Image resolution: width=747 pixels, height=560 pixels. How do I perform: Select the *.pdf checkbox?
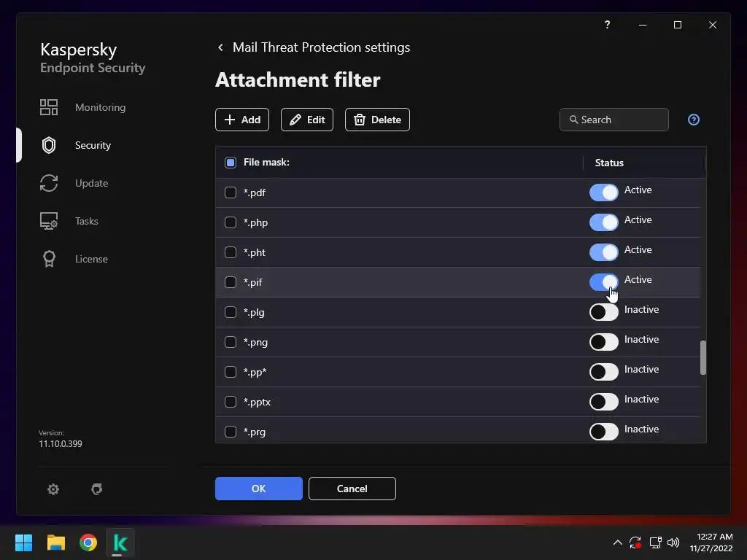coord(230,192)
